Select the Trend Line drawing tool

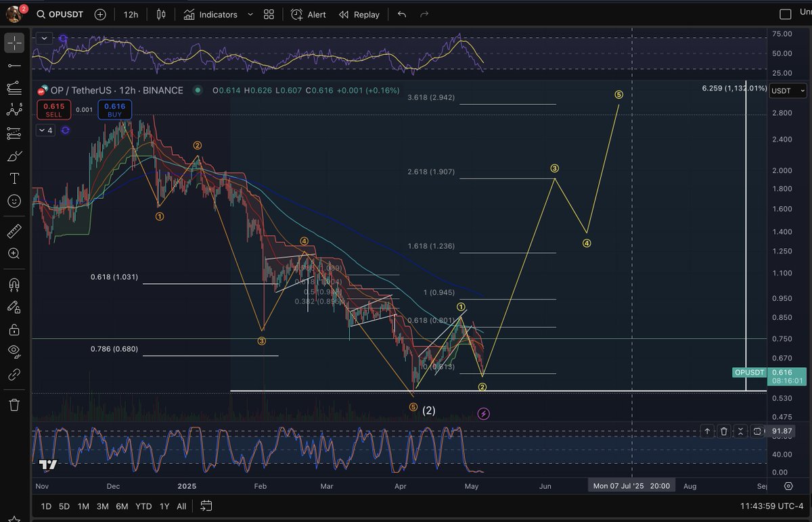pos(14,66)
